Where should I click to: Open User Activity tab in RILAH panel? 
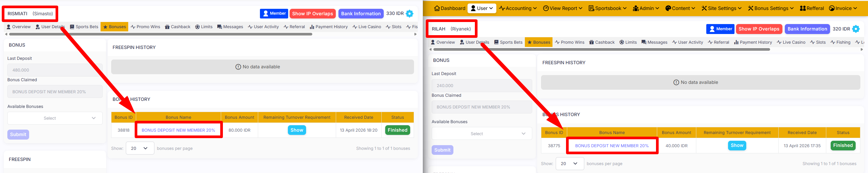(x=687, y=42)
